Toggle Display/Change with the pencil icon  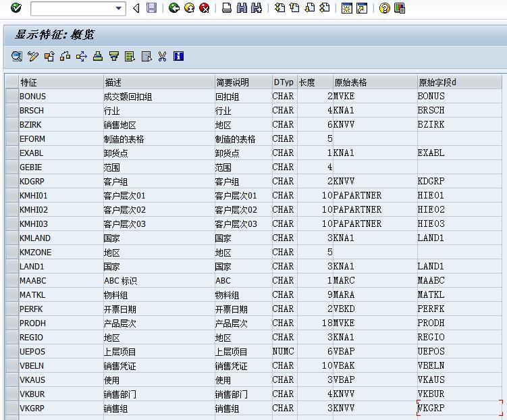33,57
